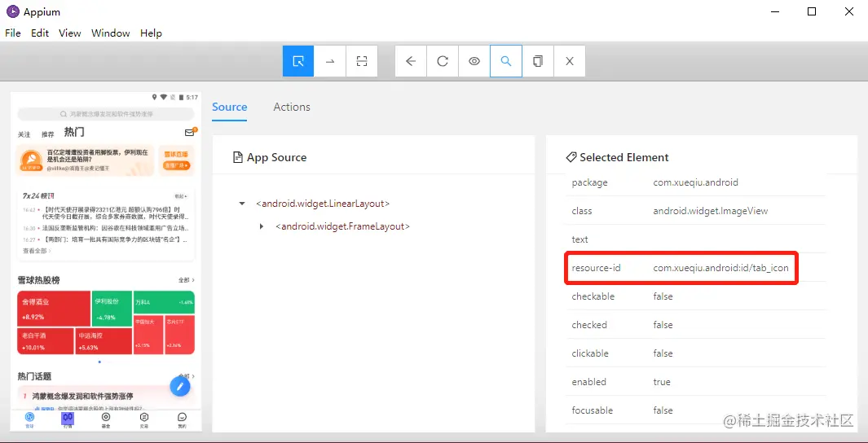The width and height of the screenshot is (868, 443).
Task: Click the checkable attribute label
Action: click(593, 296)
